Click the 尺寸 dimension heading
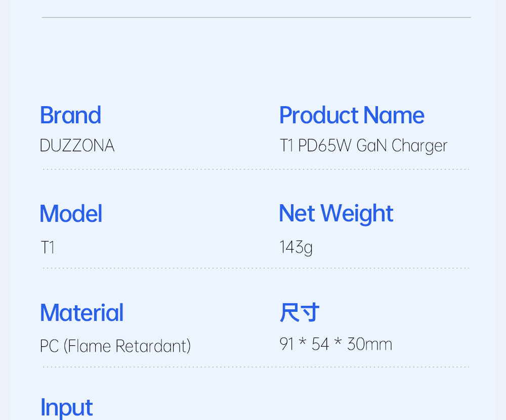This screenshot has height=420, width=506. coord(300,312)
